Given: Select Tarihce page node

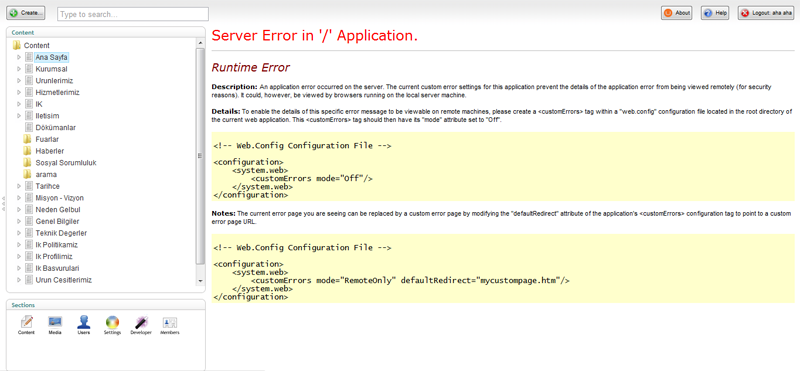Looking at the screenshot, I should pyautogui.click(x=47, y=186).
